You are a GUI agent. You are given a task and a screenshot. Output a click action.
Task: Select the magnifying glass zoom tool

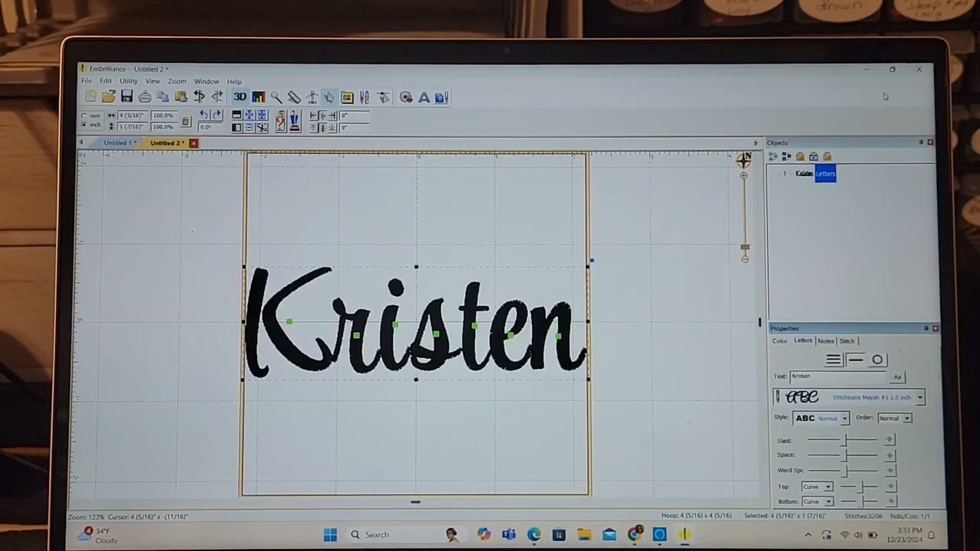(276, 97)
